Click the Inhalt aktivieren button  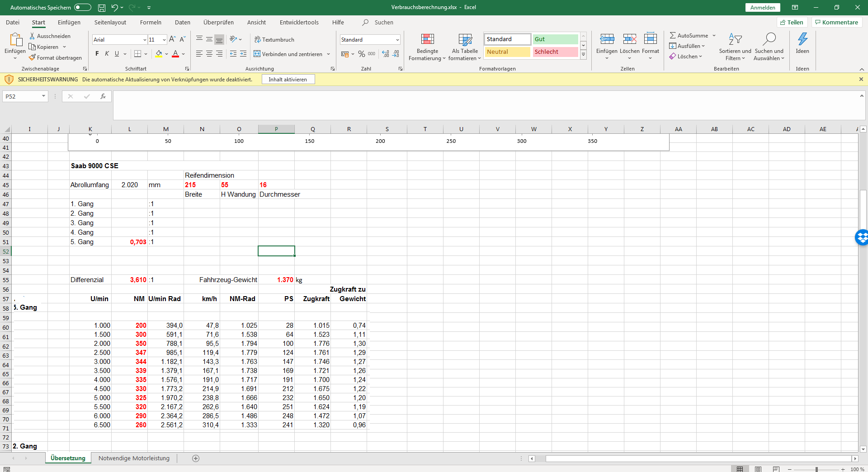[288, 80]
